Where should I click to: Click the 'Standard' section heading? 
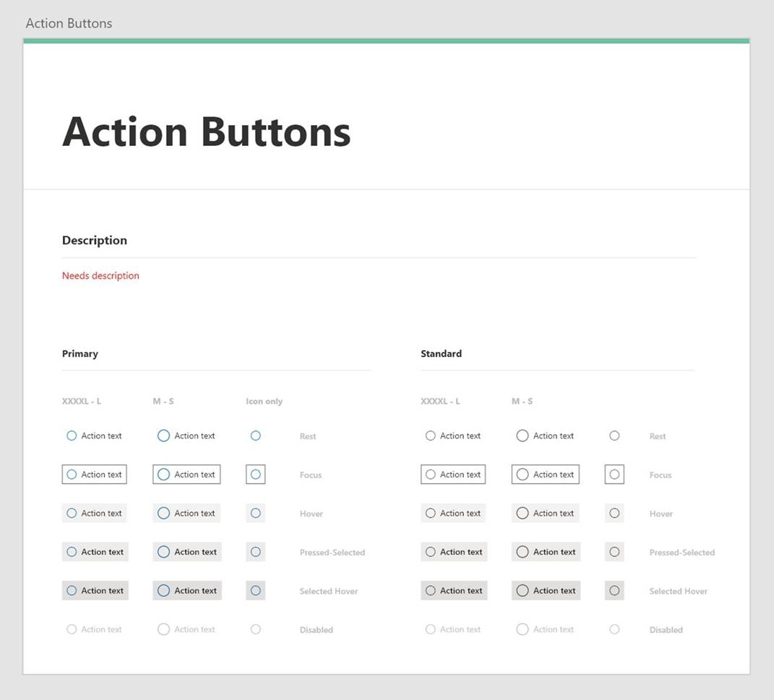click(x=442, y=353)
